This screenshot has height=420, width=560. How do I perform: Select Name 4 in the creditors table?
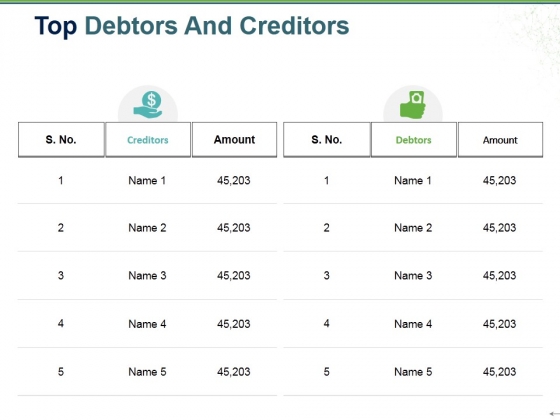(147, 324)
